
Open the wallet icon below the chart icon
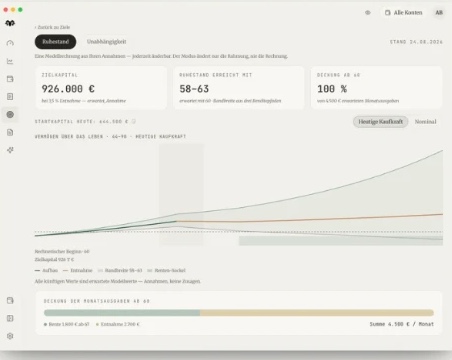[10, 79]
